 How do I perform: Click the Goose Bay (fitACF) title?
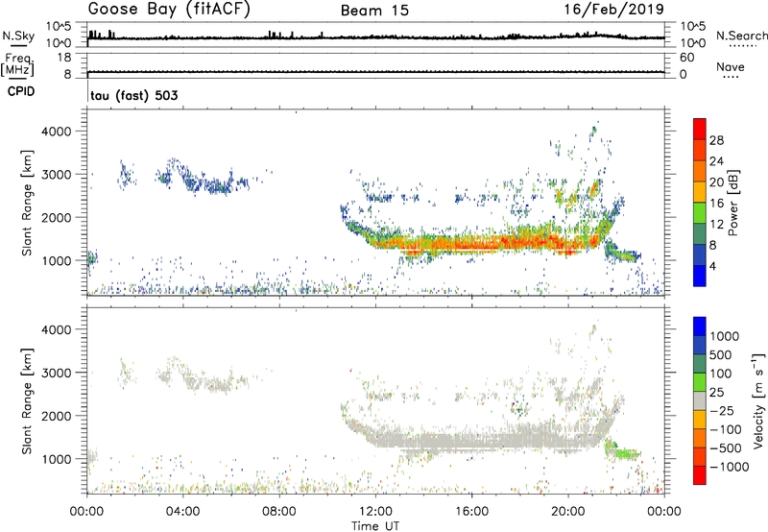pyautogui.click(x=169, y=10)
